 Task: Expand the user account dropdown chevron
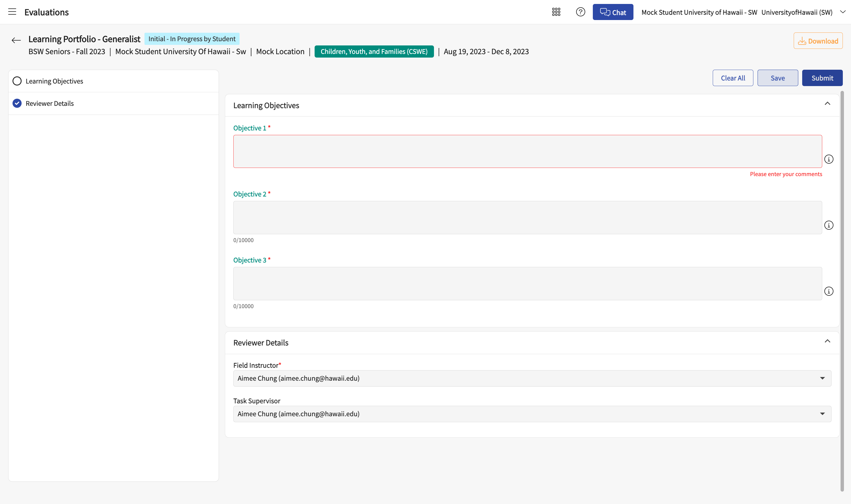point(843,12)
